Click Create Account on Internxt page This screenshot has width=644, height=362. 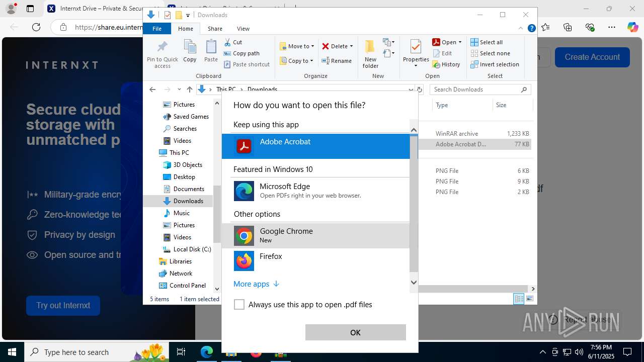(x=592, y=57)
